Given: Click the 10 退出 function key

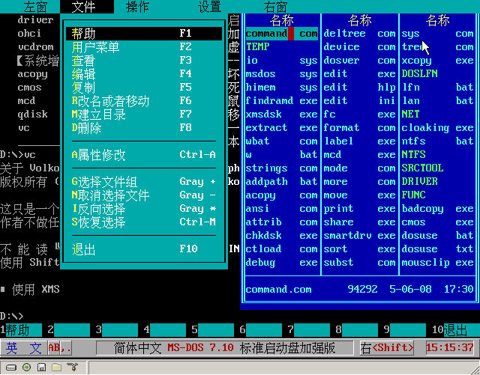Looking at the screenshot, I should click(456, 330).
